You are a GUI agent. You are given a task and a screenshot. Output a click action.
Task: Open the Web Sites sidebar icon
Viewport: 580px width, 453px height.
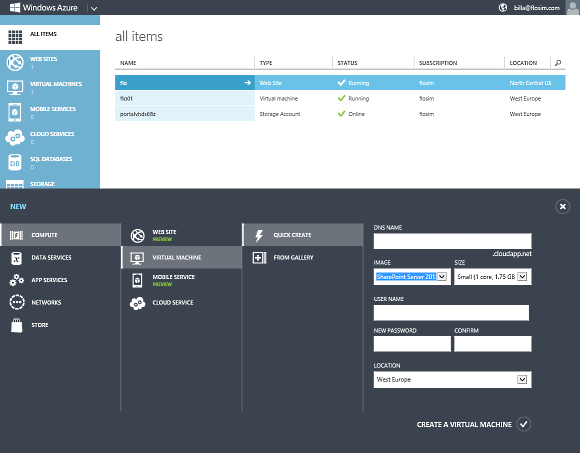tap(15, 62)
